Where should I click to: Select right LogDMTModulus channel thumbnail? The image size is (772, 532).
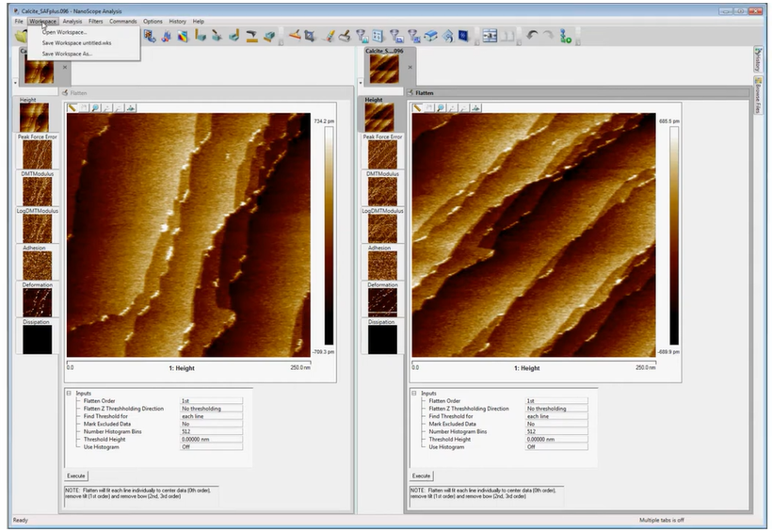point(382,229)
